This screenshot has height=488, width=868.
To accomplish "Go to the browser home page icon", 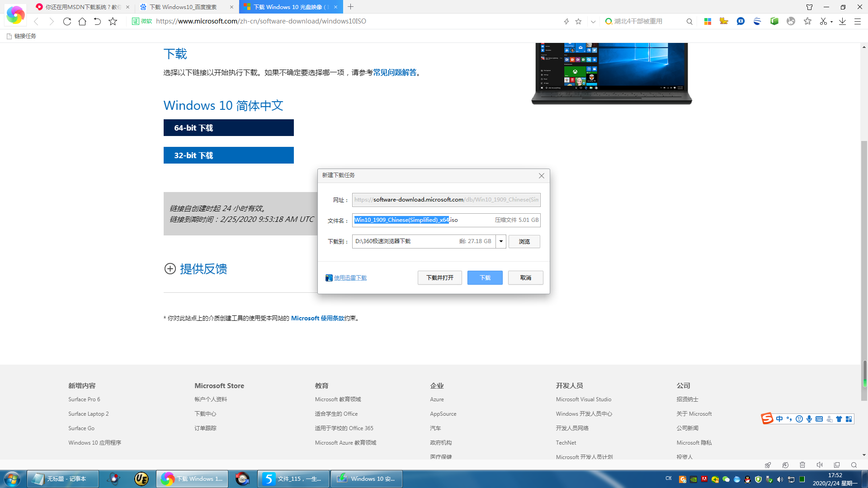I will click(82, 21).
